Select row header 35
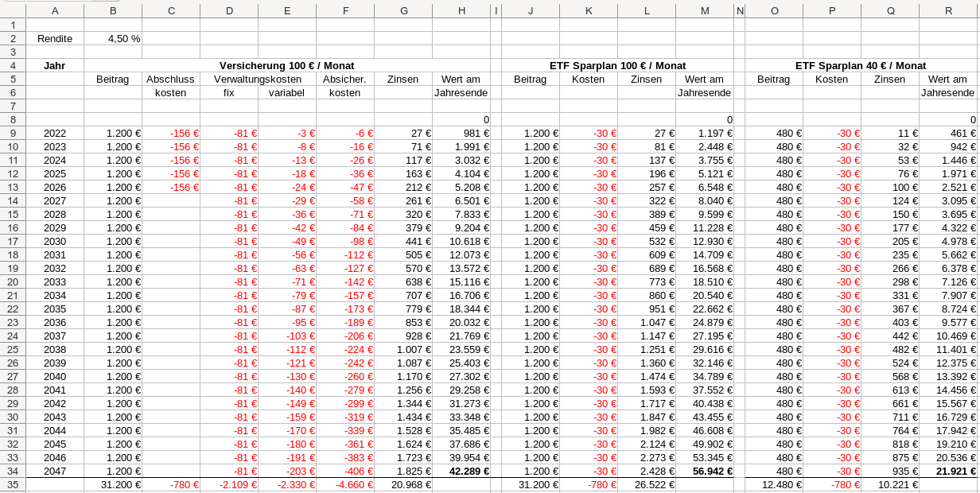Viewport: 980px width, 493px height. (13, 484)
